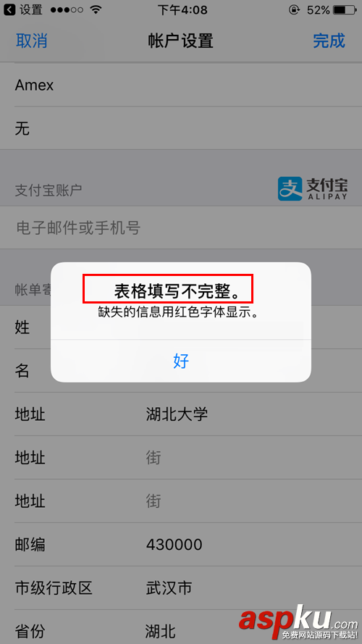Tap the Alipay logo

(x=313, y=189)
